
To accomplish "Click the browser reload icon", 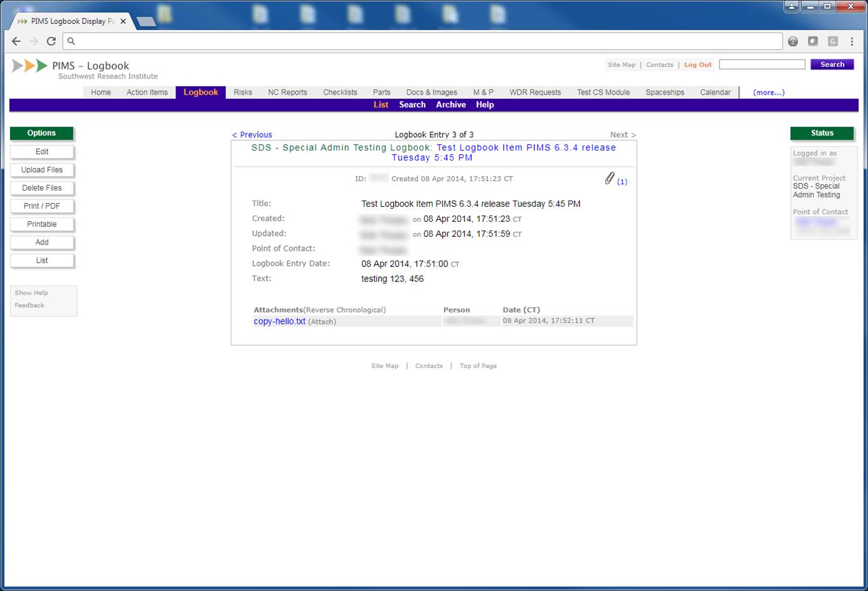I will tap(51, 41).
